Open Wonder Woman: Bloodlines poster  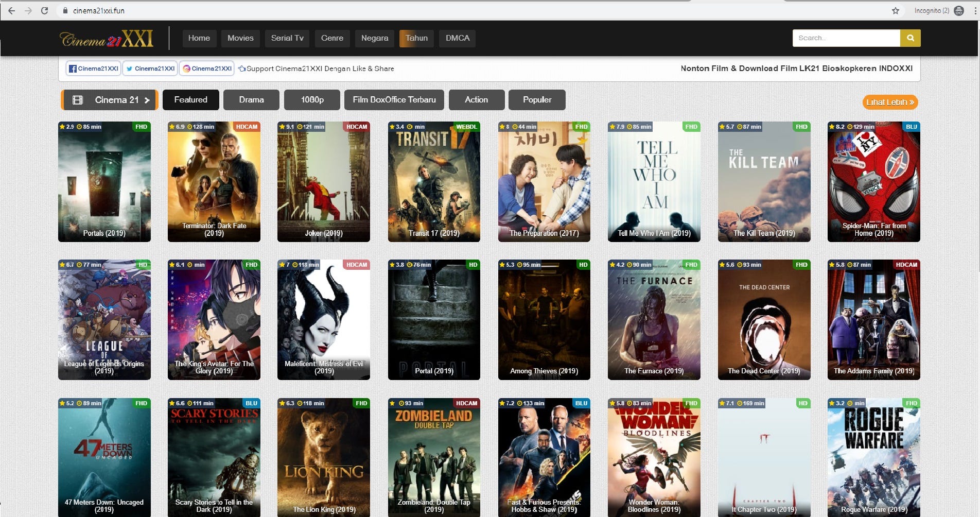click(x=654, y=457)
